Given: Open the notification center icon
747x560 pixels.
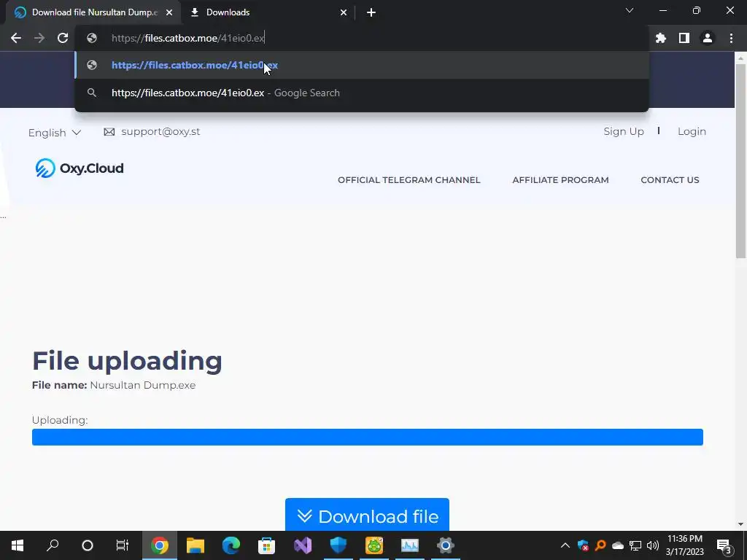Looking at the screenshot, I should [x=724, y=545].
